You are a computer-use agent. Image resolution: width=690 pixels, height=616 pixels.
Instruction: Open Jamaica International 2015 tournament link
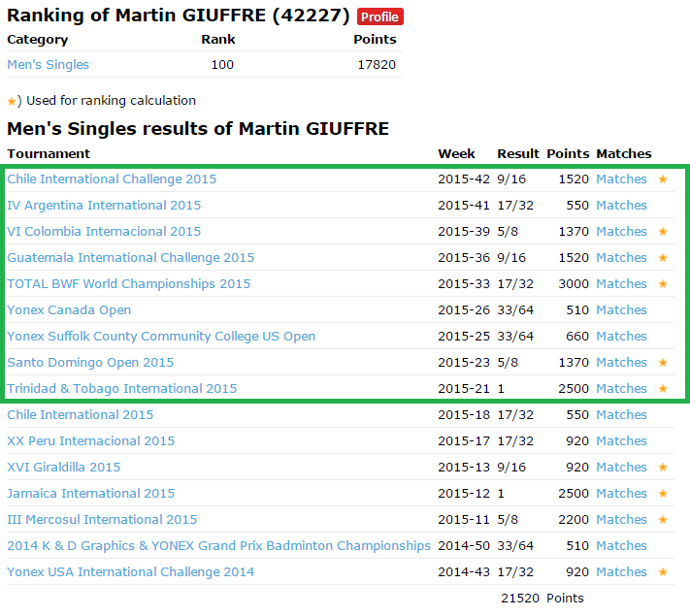[90, 493]
